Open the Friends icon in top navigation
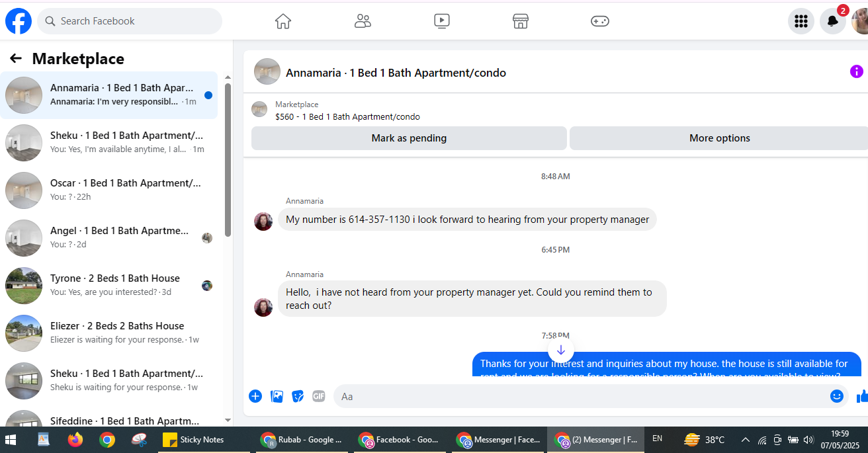This screenshot has width=868, height=453. pyautogui.click(x=363, y=21)
